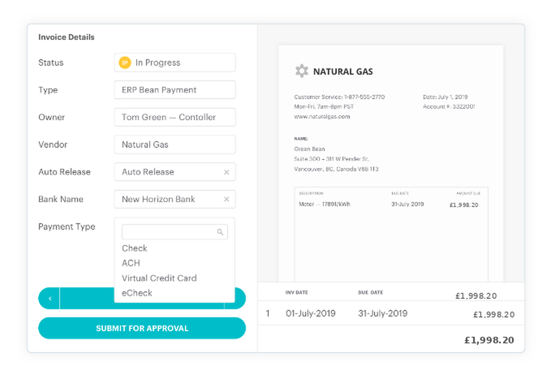Screen dimensions: 551x392
Task: Click the Invoice Details heading
Action: click(66, 37)
